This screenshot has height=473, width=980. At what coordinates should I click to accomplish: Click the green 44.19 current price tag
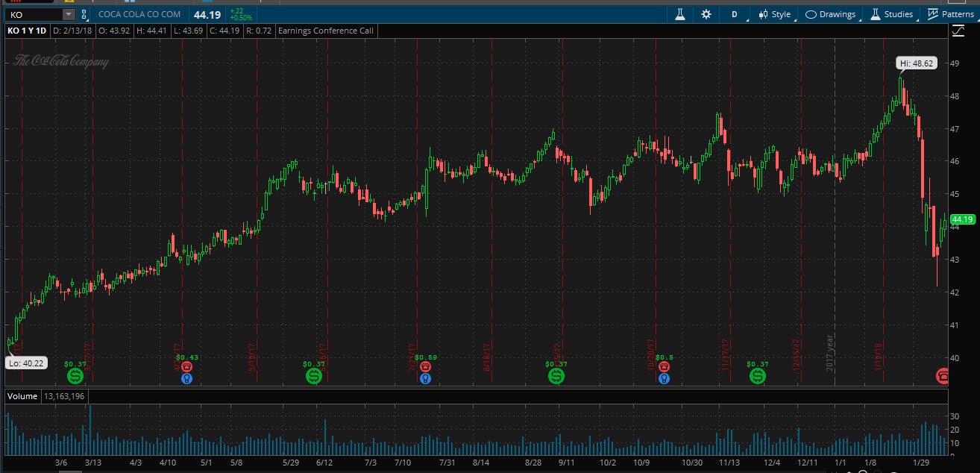(x=963, y=219)
